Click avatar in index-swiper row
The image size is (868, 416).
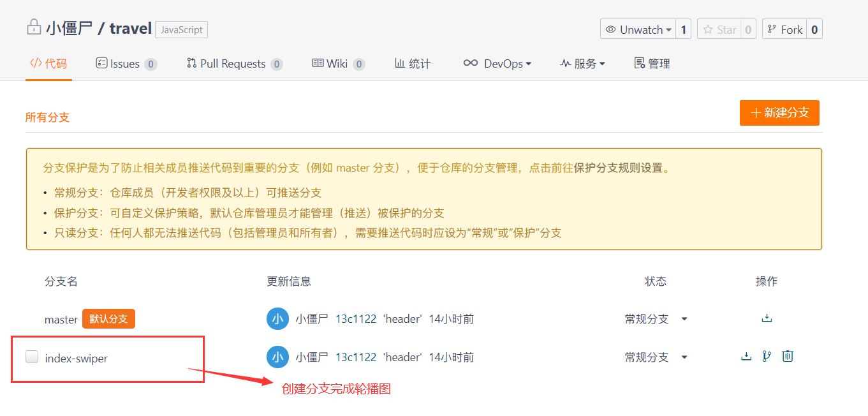(x=277, y=357)
